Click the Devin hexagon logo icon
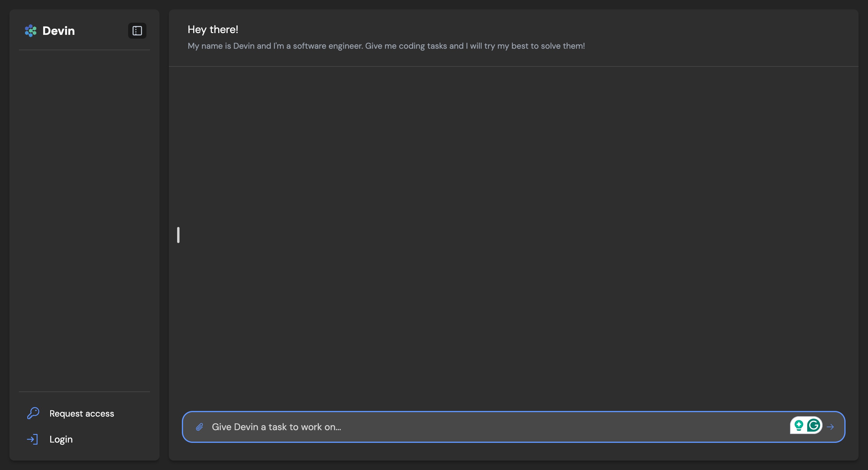This screenshot has width=868, height=470. click(x=31, y=31)
